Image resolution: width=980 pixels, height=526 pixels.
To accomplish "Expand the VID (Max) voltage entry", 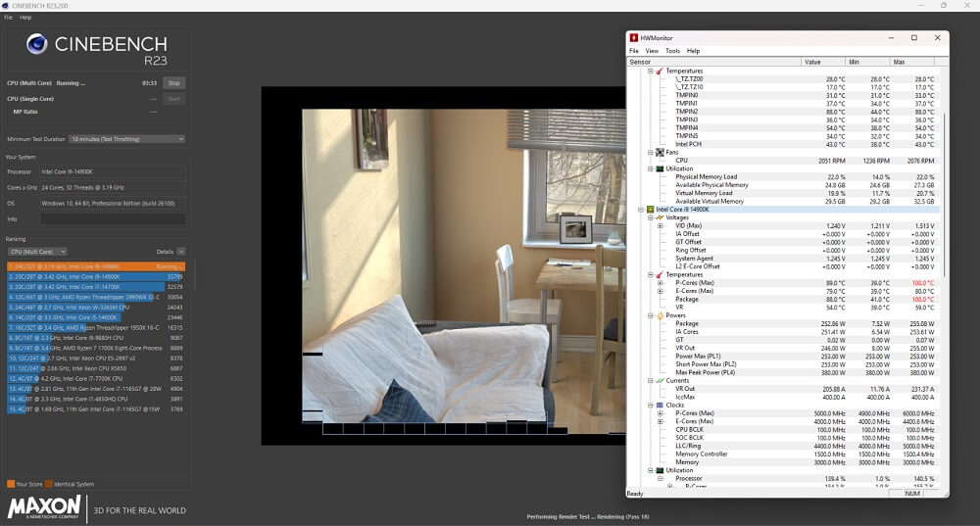I will point(661,226).
